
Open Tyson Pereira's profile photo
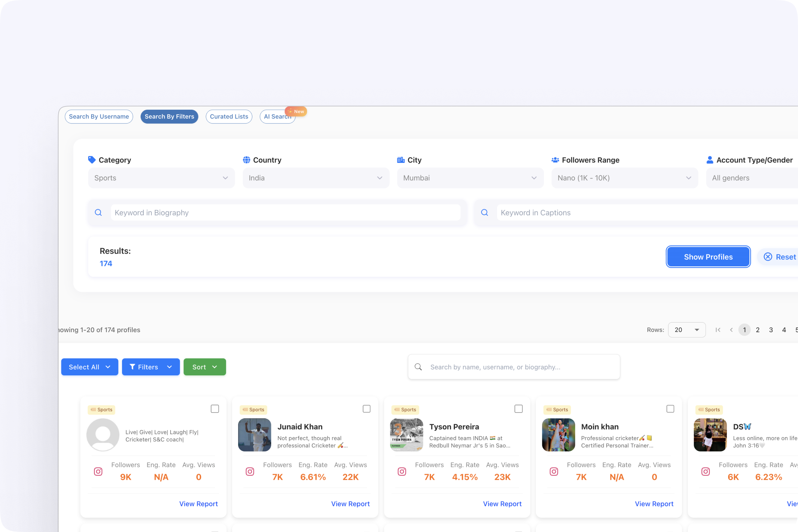(x=406, y=435)
